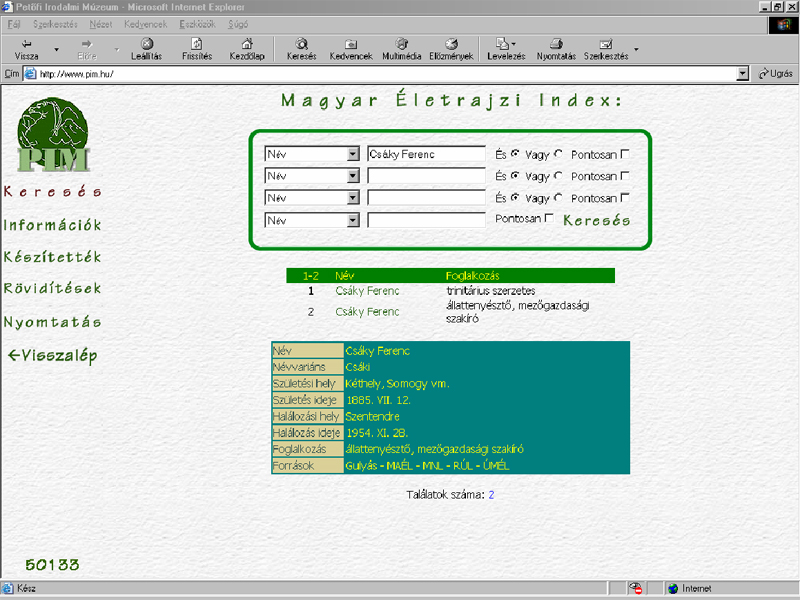Check Pontosan box in fourth search row

point(549,218)
